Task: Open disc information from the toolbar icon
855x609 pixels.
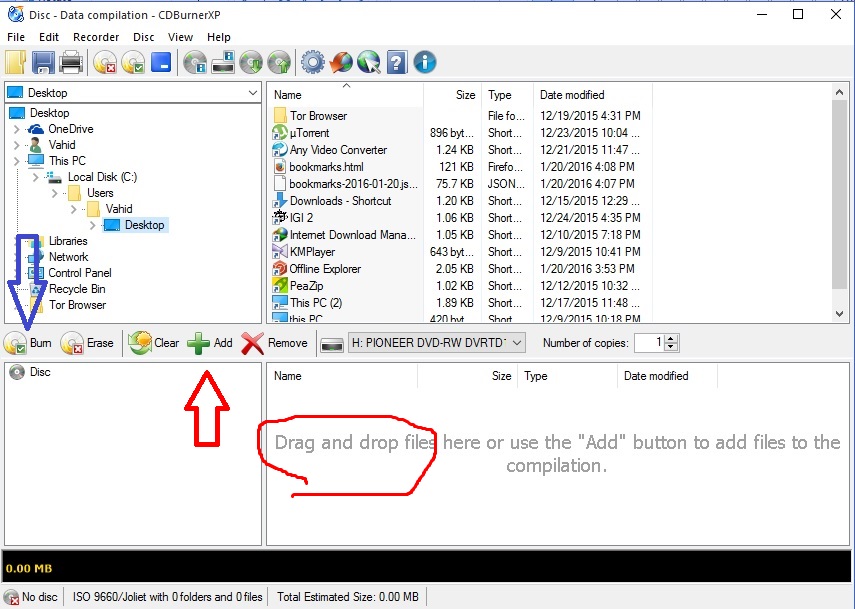Action: [195, 62]
